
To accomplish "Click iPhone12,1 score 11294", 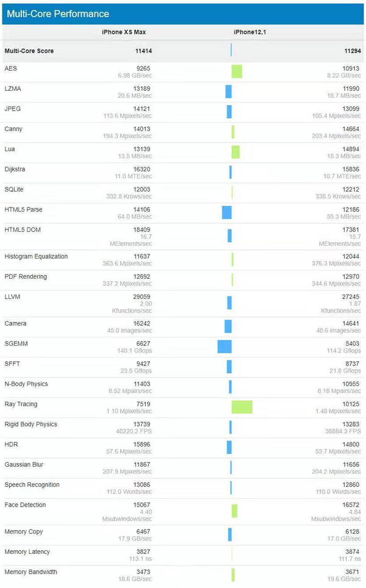I will (350, 51).
